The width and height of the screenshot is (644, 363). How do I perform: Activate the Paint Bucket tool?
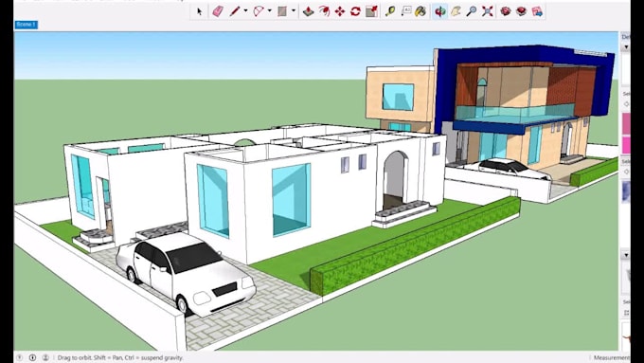pyautogui.click(x=420, y=11)
